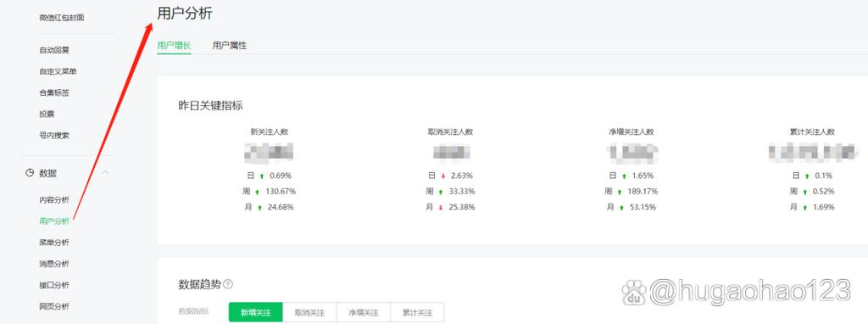Select 累计关注 metric button
This screenshot has width=868, height=324.
pyautogui.click(x=417, y=312)
